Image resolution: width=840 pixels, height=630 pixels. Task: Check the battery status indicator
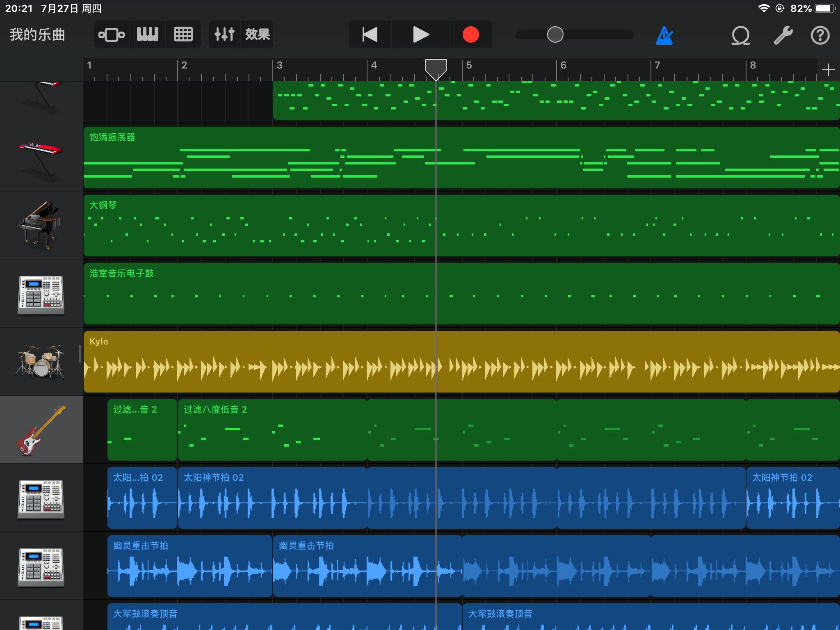pos(825,8)
